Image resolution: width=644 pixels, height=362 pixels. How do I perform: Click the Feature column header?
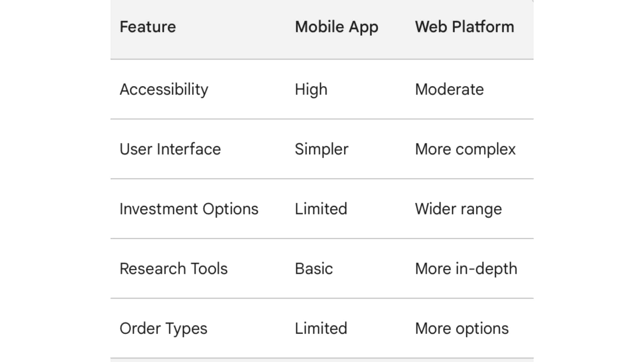coord(148,27)
